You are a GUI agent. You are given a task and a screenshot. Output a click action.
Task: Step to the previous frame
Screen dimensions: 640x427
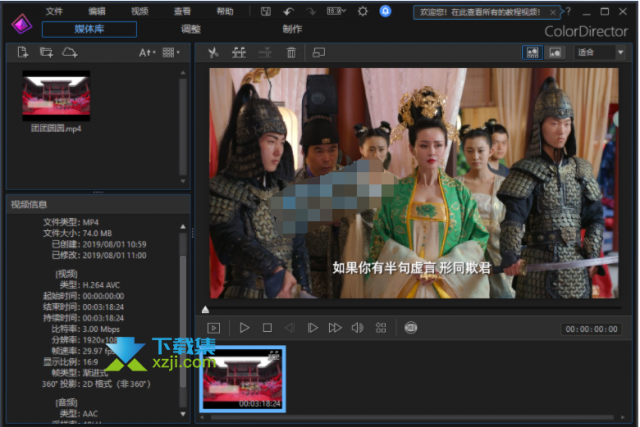pos(290,328)
